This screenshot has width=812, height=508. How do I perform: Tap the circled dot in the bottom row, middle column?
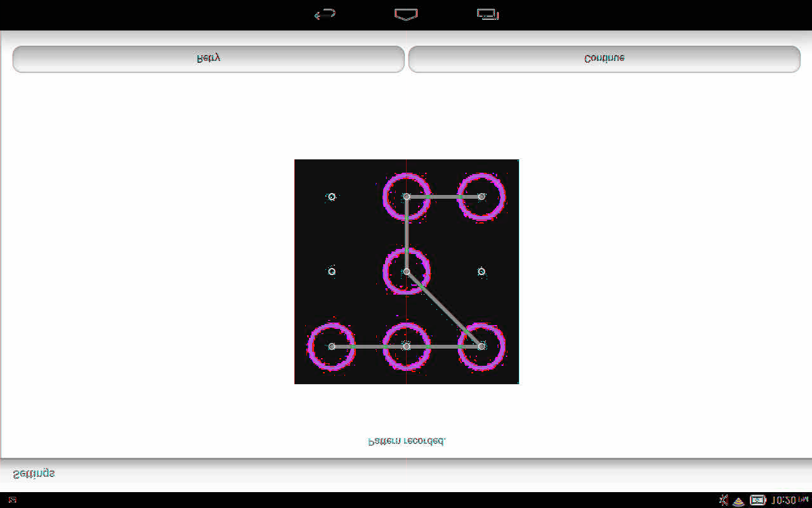pos(407,347)
